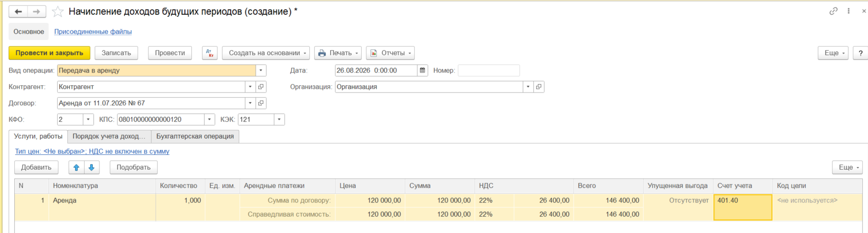868x233 pixels.
Task: Open Организация record with open-form icon
Action: [539, 87]
